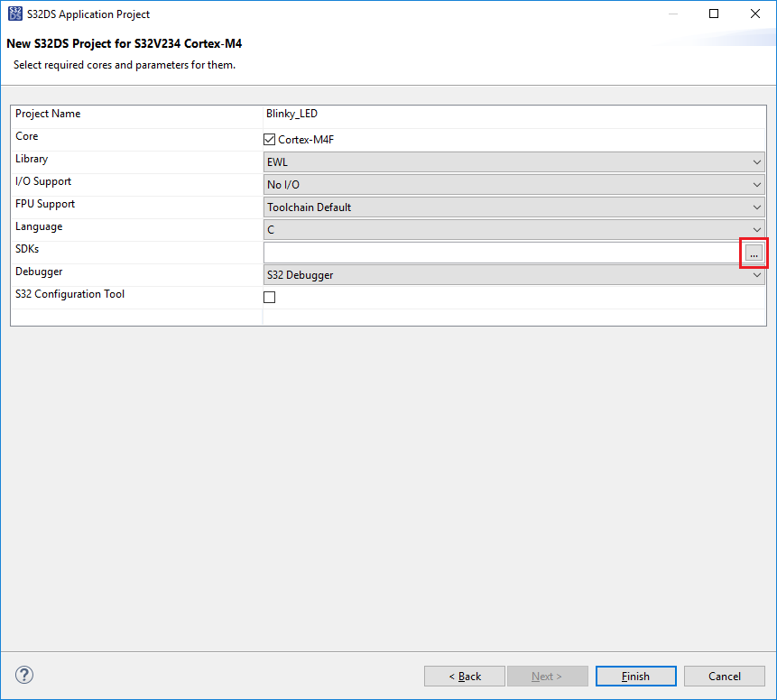Toggle the Cortex-M4F core checkbox
Viewport: 777px width, 700px height.
pyautogui.click(x=269, y=140)
